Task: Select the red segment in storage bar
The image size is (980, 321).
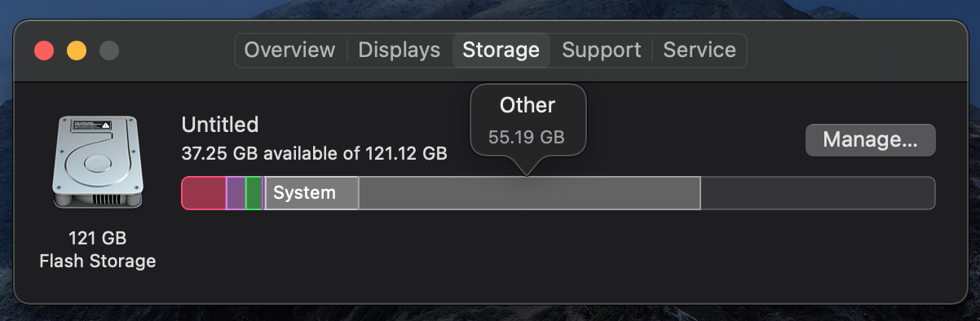Action: (x=204, y=193)
